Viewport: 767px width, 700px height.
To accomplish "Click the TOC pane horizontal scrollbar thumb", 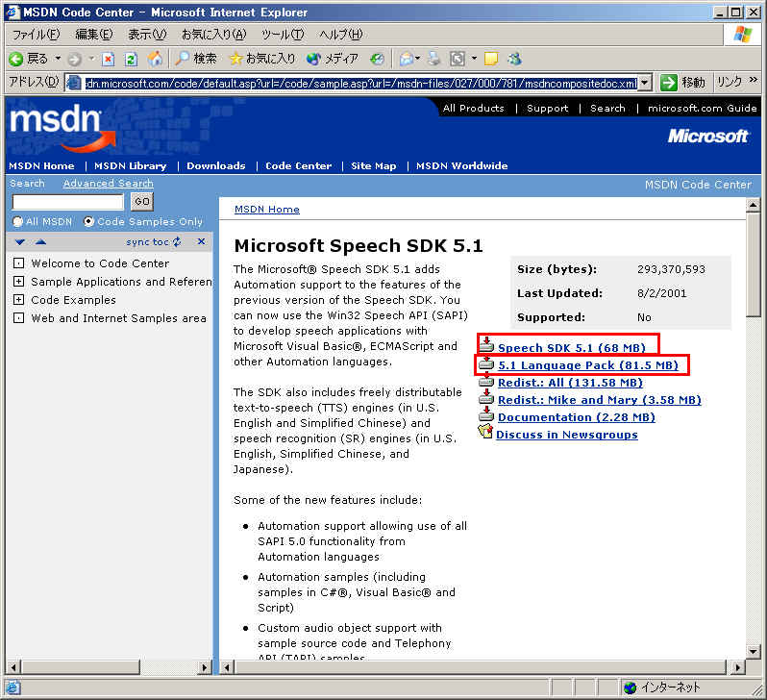I will 81,666.
